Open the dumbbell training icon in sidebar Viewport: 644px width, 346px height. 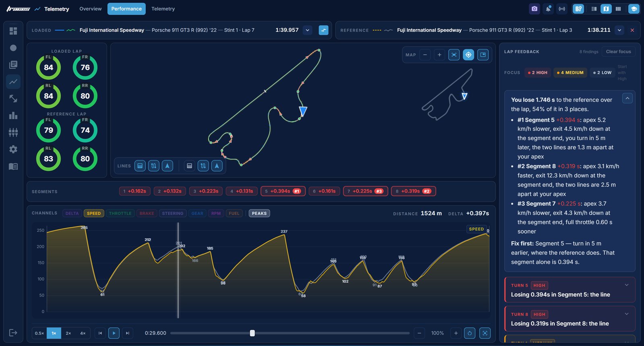point(13,99)
